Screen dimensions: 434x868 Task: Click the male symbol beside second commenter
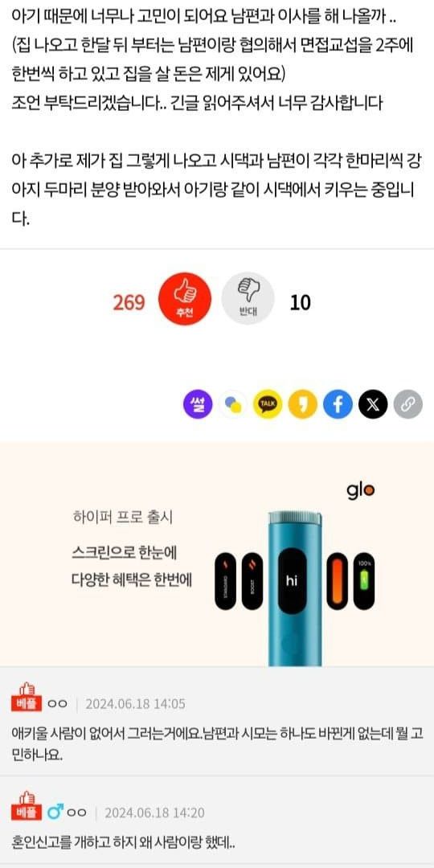click(x=55, y=812)
